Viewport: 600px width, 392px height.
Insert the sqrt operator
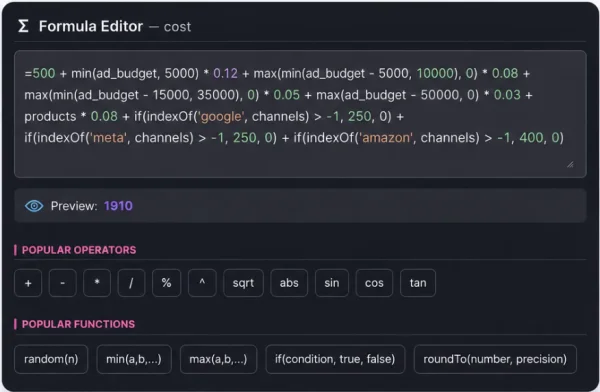click(243, 283)
